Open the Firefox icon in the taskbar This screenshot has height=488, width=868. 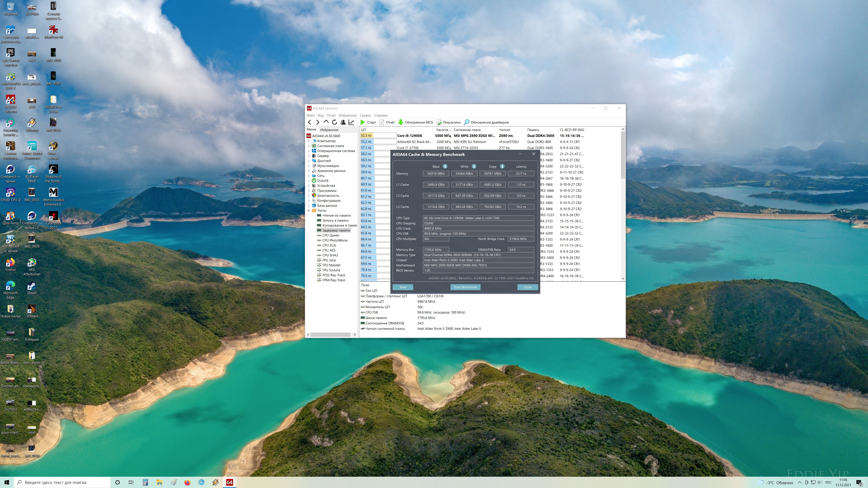(187, 482)
